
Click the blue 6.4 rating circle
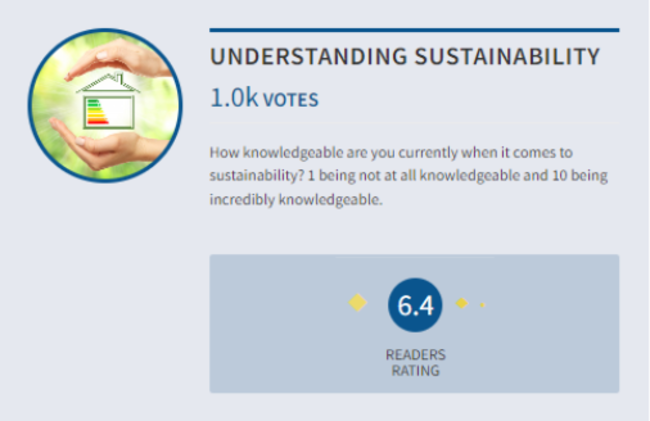click(414, 305)
